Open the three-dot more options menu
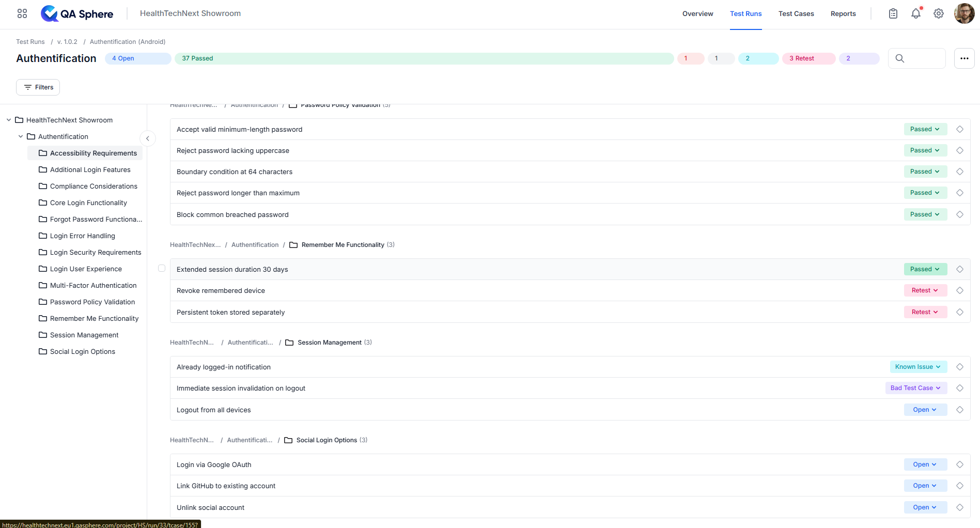This screenshot has height=528, width=980. click(x=965, y=58)
